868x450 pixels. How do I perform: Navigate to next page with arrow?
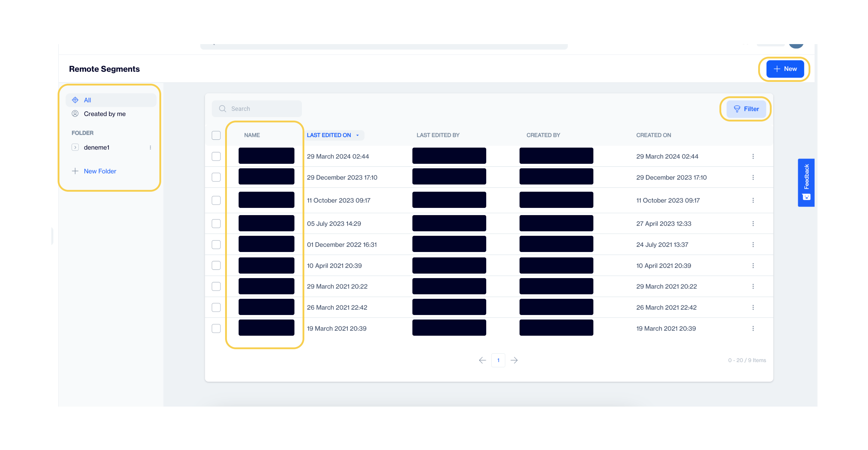(x=514, y=360)
